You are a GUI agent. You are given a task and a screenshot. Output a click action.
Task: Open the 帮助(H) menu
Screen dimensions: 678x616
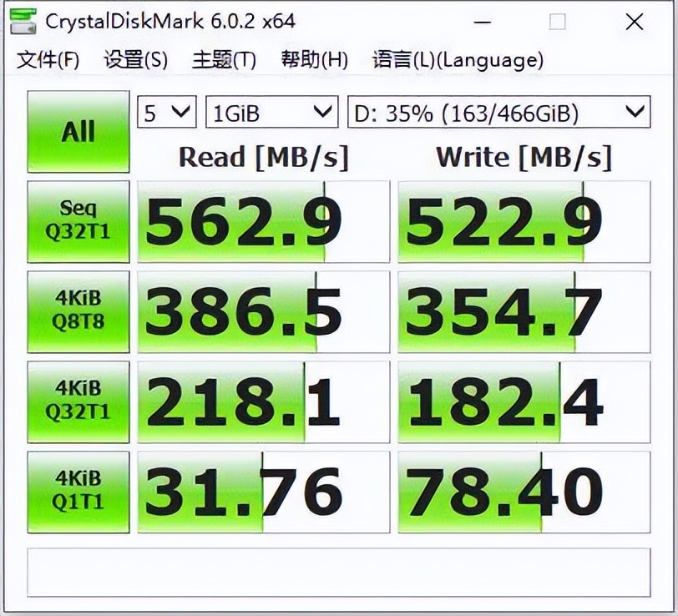[314, 59]
